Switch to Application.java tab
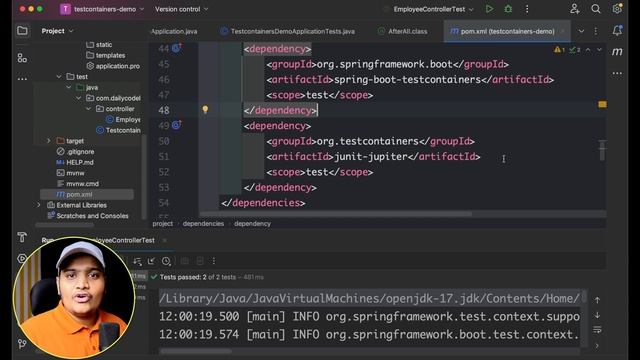This screenshot has height=360, width=640. (x=174, y=31)
